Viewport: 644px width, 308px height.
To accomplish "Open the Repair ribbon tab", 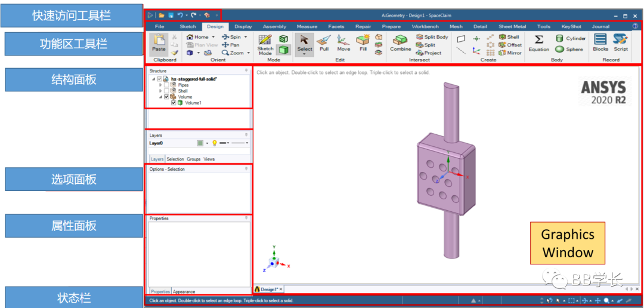I will click(363, 26).
